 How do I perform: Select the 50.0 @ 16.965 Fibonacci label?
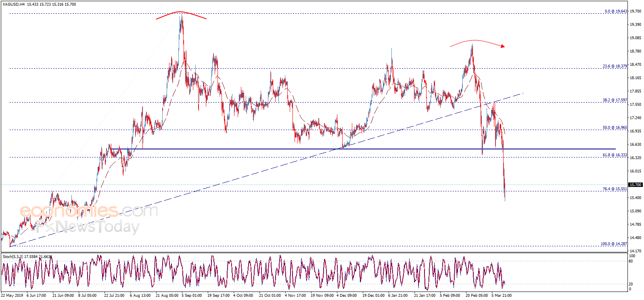pyautogui.click(x=615, y=128)
